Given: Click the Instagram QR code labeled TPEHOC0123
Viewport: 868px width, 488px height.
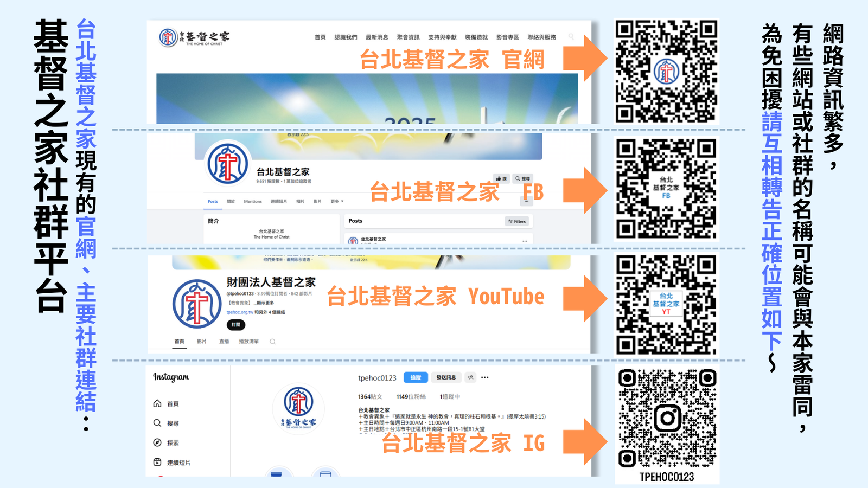Looking at the screenshot, I should [667, 419].
